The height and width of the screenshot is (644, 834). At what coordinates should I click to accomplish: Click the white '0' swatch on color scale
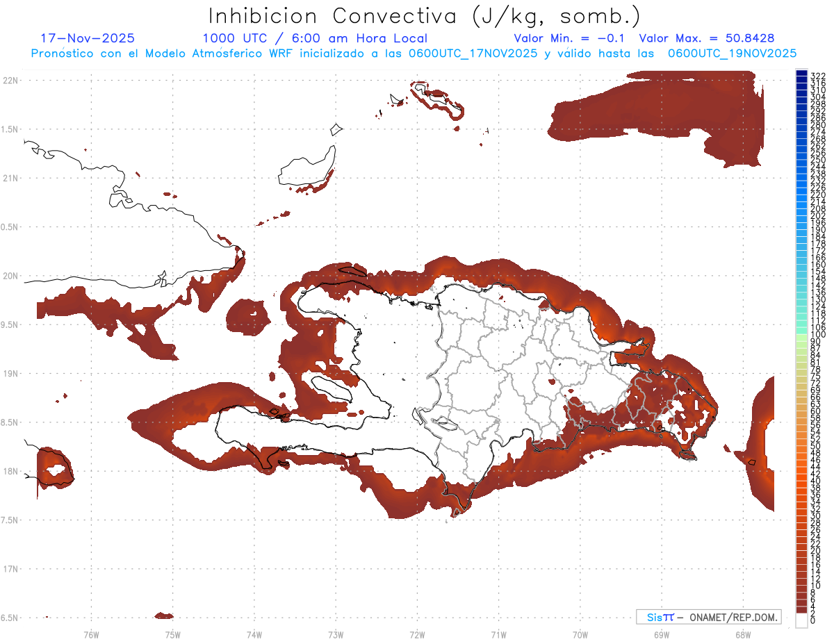801,621
